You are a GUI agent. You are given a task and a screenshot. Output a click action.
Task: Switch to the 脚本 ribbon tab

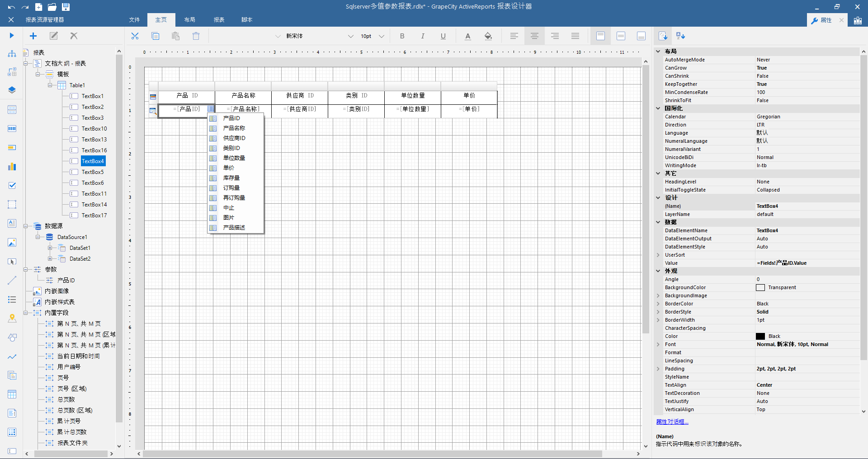(246, 19)
